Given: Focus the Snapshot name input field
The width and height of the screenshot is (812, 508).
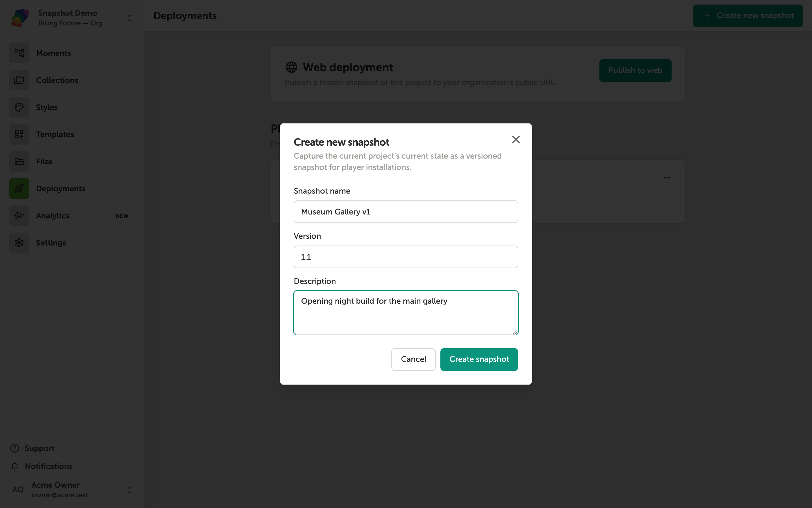Looking at the screenshot, I should pos(406,212).
